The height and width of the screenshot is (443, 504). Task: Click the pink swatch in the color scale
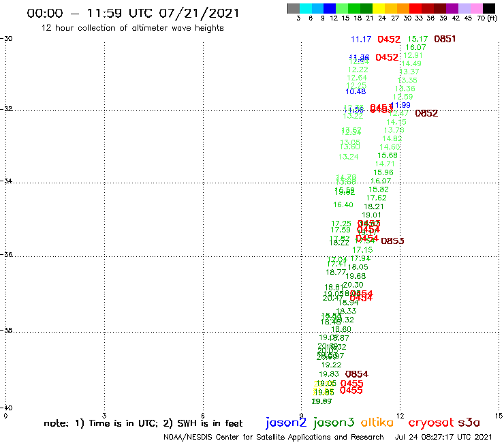tap(476, 8)
